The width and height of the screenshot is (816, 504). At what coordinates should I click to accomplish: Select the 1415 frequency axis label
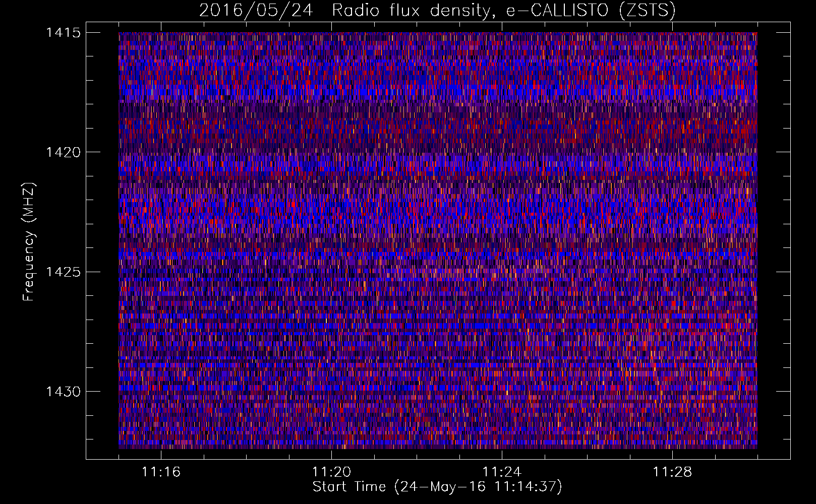coord(64,33)
